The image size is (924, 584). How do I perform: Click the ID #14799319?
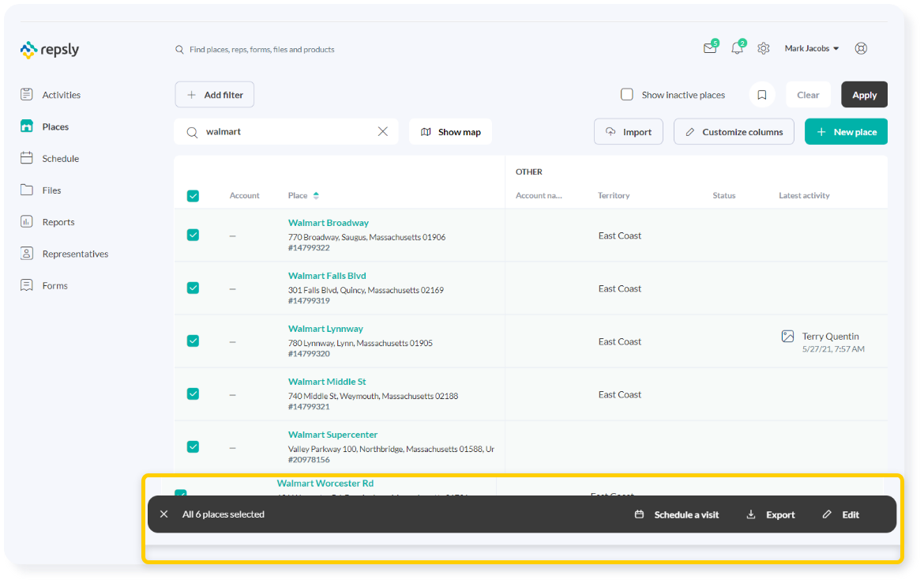[309, 301]
